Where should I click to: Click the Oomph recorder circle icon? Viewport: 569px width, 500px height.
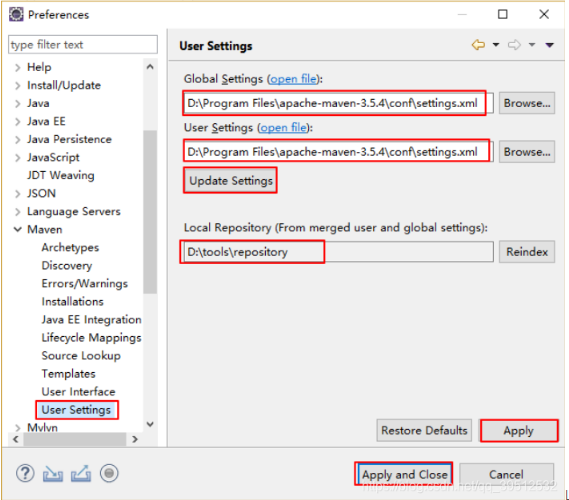pyautogui.click(x=109, y=473)
